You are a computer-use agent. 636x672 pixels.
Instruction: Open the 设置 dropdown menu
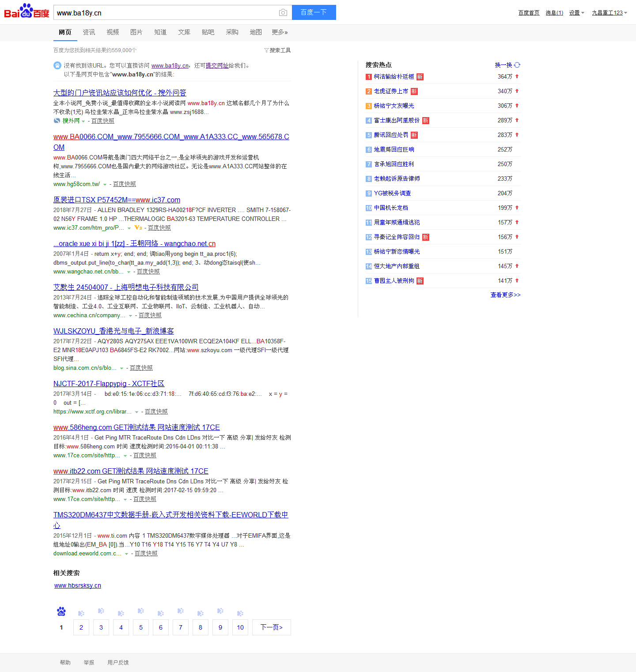(x=576, y=13)
